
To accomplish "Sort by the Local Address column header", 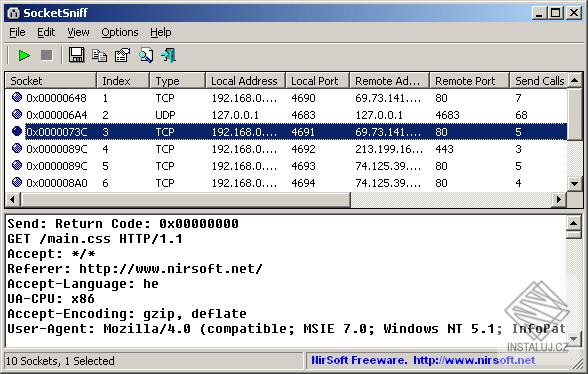I will click(246, 81).
